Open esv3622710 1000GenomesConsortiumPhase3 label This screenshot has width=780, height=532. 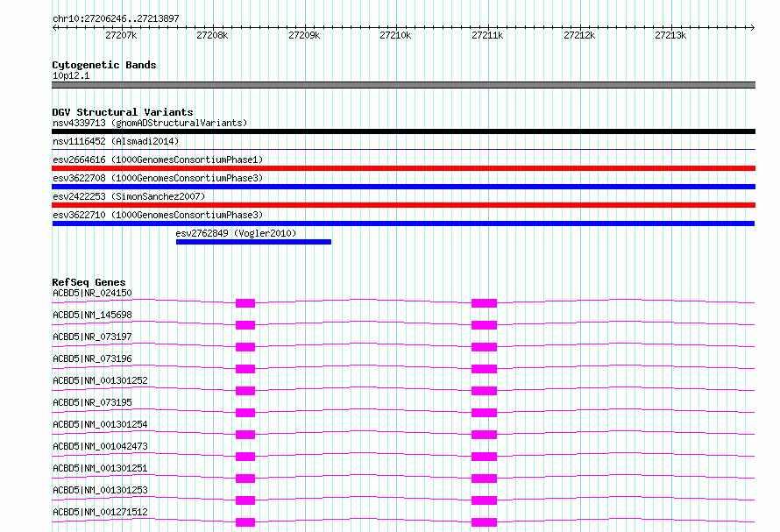[158, 215]
